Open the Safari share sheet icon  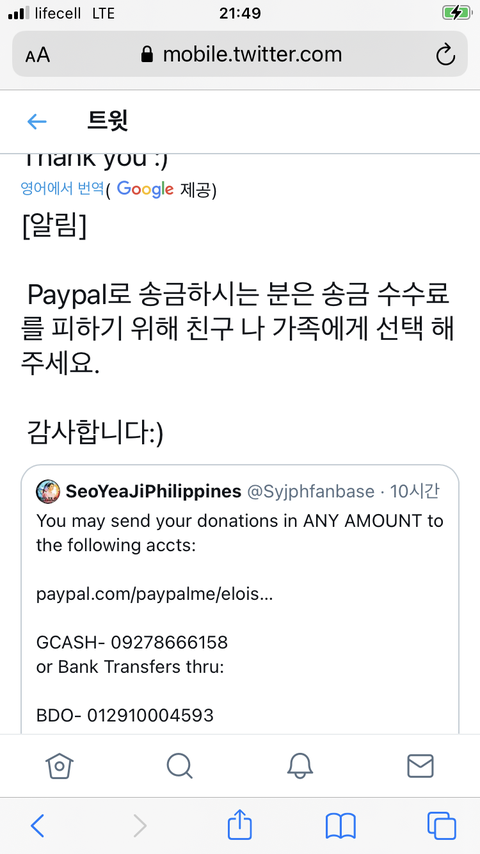click(240, 824)
